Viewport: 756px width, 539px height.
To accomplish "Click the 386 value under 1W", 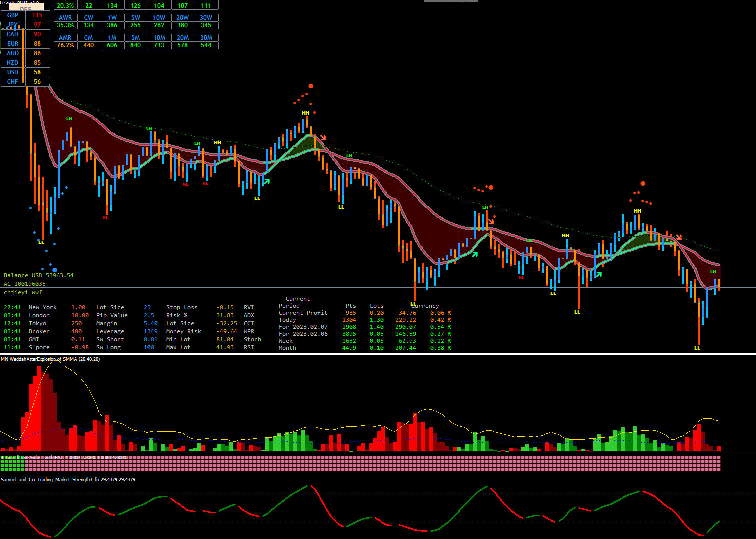I will pos(112,25).
